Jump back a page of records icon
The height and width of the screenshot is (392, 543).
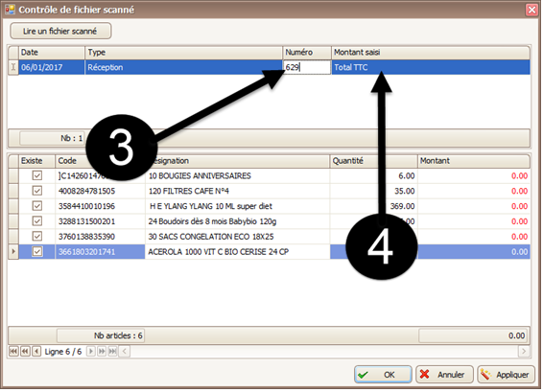pos(25,352)
